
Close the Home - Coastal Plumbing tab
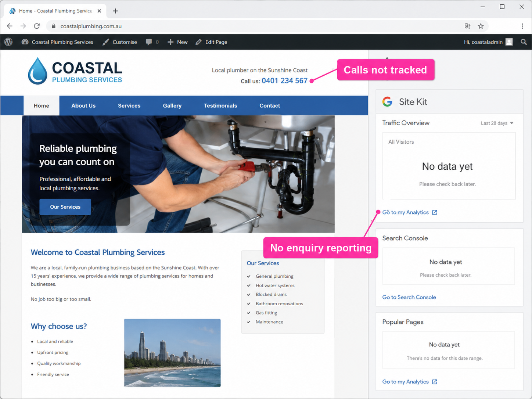[99, 11]
